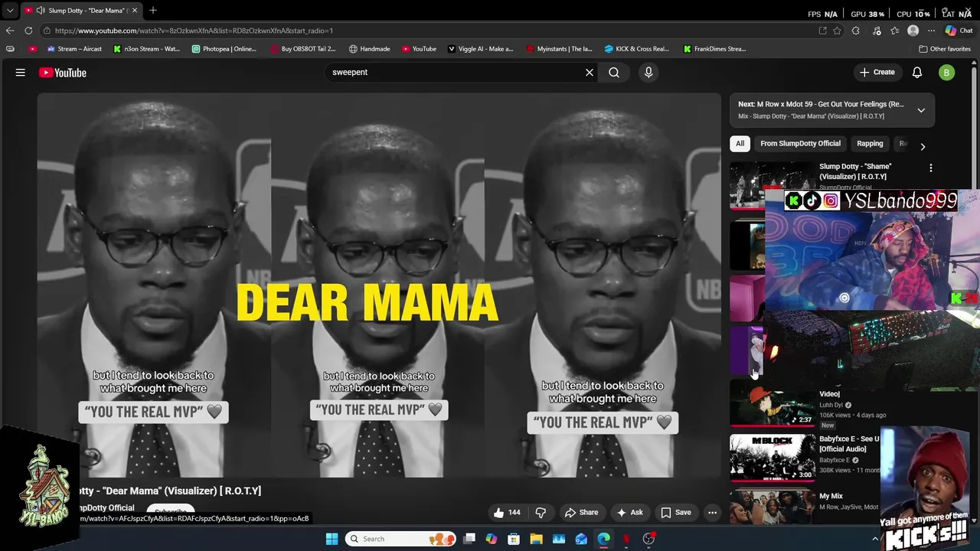
Task: Open the Windows Start menu
Action: pyautogui.click(x=332, y=539)
